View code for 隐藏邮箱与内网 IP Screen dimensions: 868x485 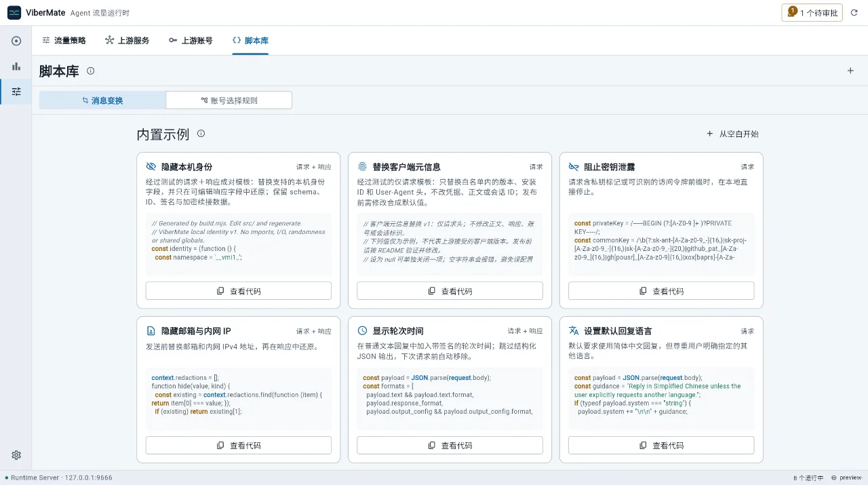coord(239,446)
